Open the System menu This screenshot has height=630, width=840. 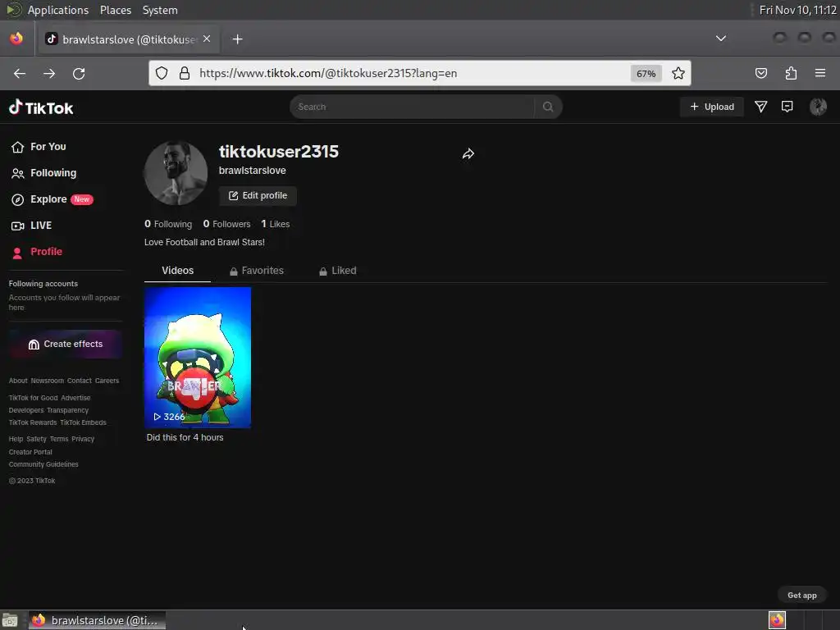[x=160, y=10]
